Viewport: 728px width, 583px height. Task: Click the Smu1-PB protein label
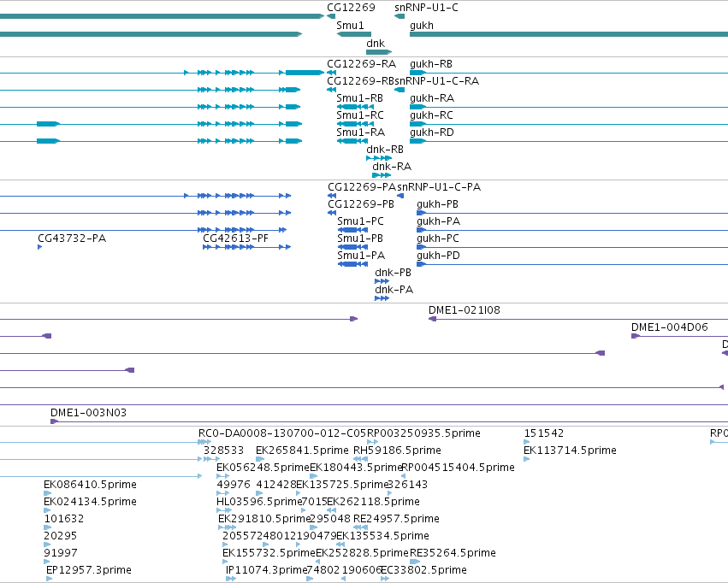pos(360,238)
